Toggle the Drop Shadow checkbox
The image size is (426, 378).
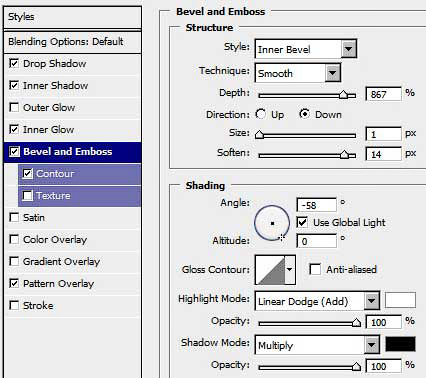[14, 63]
